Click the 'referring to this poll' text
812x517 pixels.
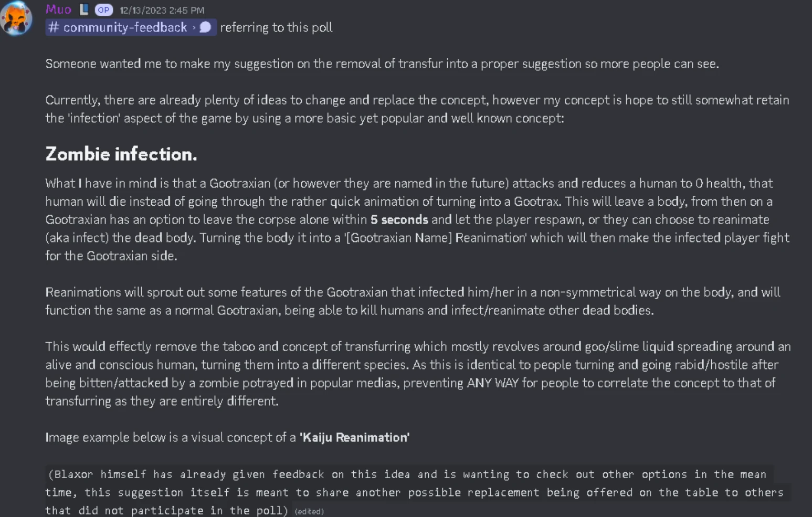276,27
